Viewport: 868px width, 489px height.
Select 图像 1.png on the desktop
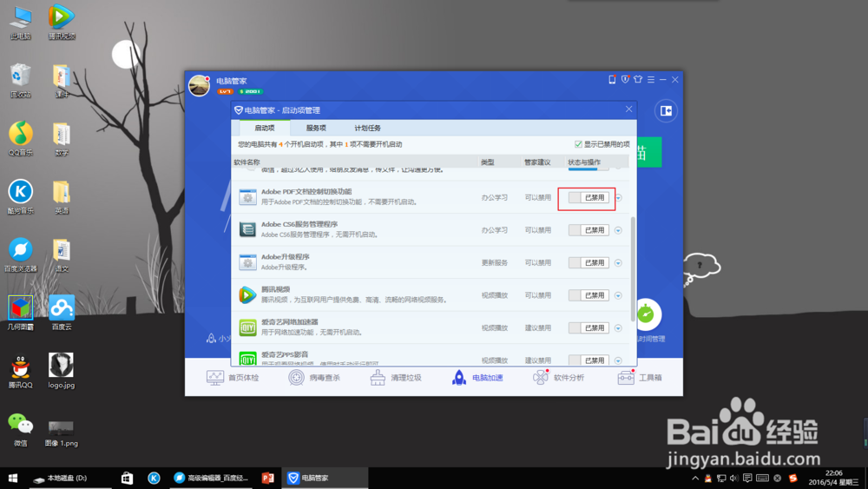[61, 432]
